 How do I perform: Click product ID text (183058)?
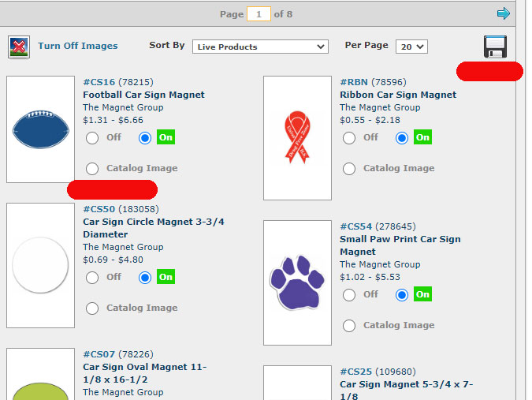[139, 209]
